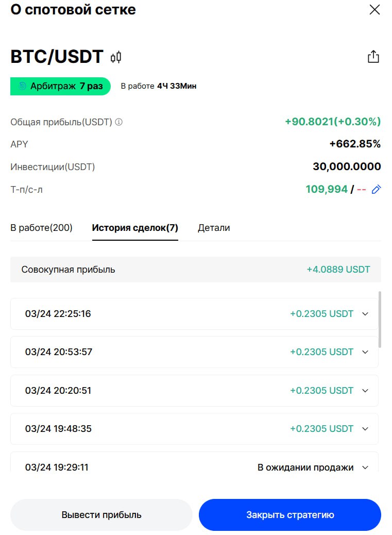Click the Инвестиции(USDT) label
The width and height of the screenshot is (392, 535).
(53, 167)
